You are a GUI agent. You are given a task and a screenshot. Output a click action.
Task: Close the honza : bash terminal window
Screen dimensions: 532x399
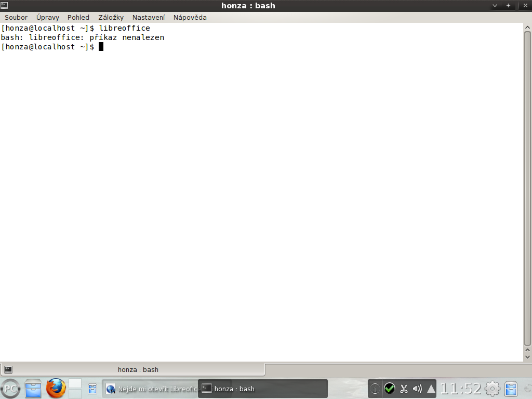click(x=525, y=5)
